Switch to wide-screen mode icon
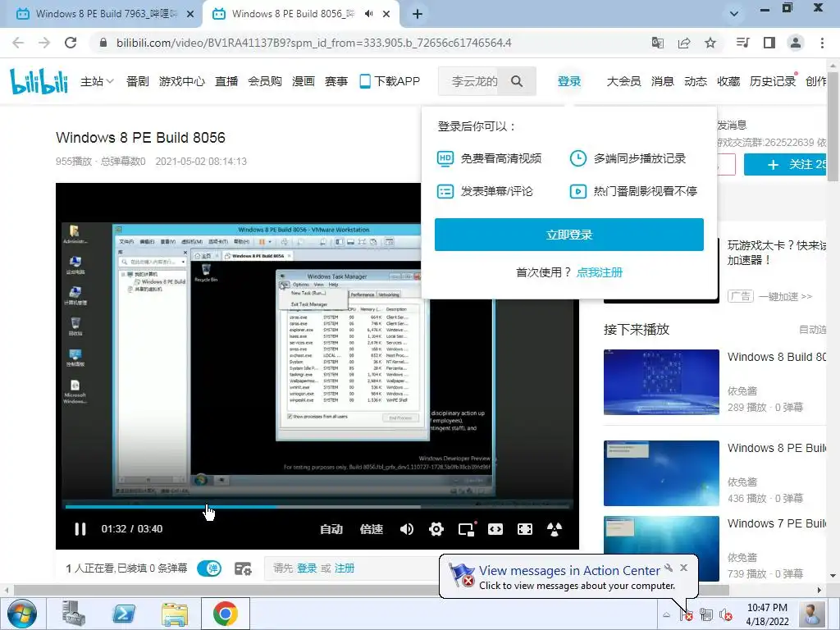The width and height of the screenshot is (840, 630). click(495, 529)
